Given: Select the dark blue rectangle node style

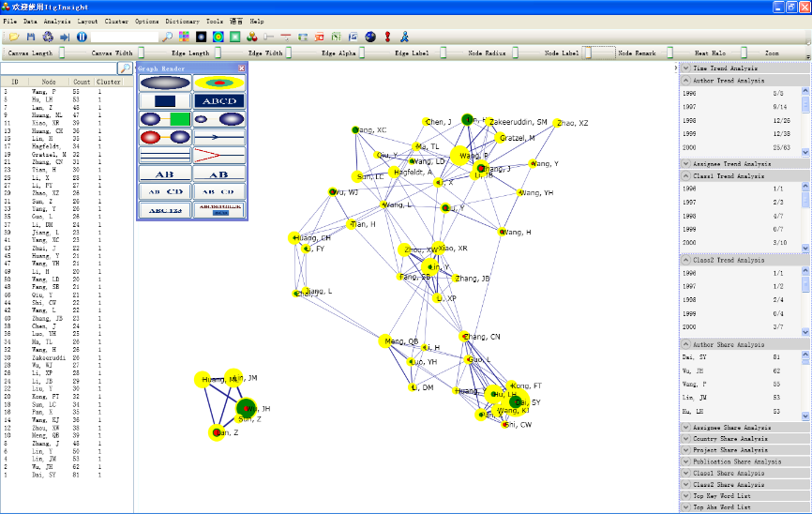Looking at the screenshot, I should coord(165,101).
